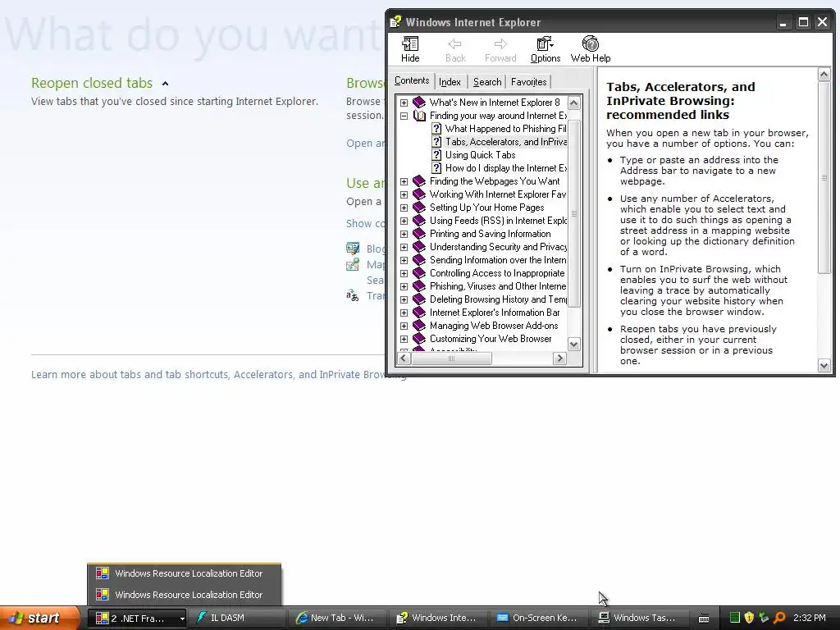
Task: Click the green square icon in system tray
Action: coord(735,618)
